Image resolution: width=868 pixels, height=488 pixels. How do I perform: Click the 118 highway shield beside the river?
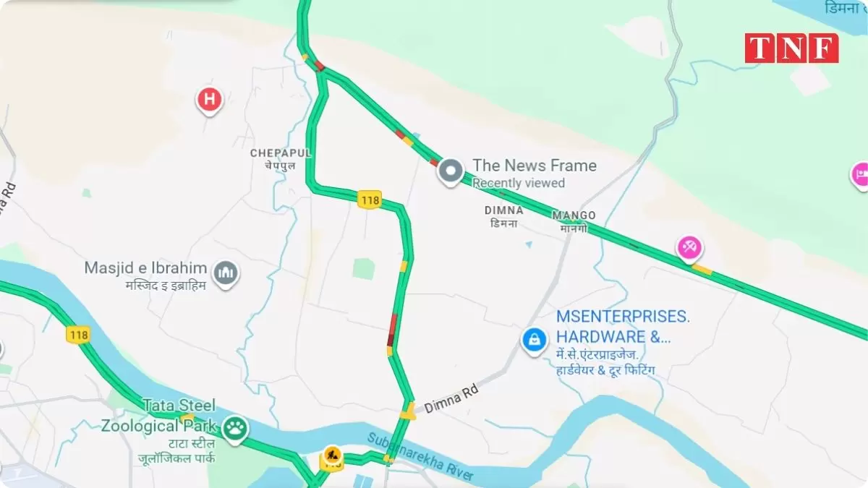click(78, 335)
